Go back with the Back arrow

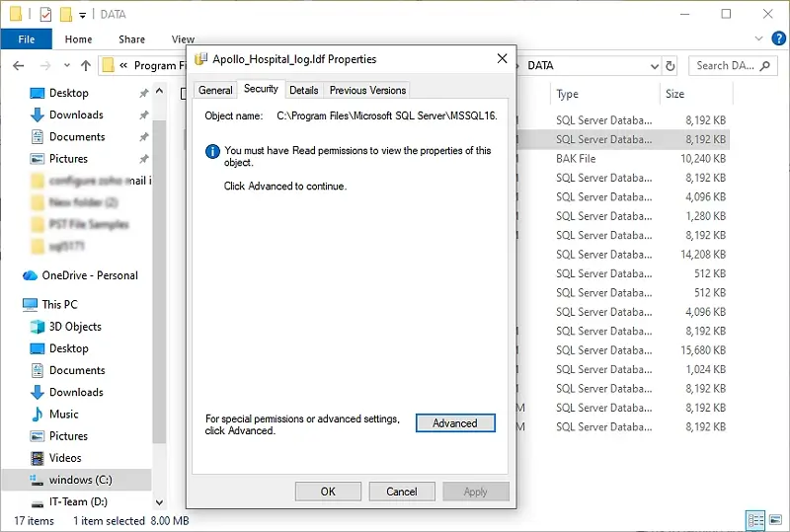pos(19,65)
